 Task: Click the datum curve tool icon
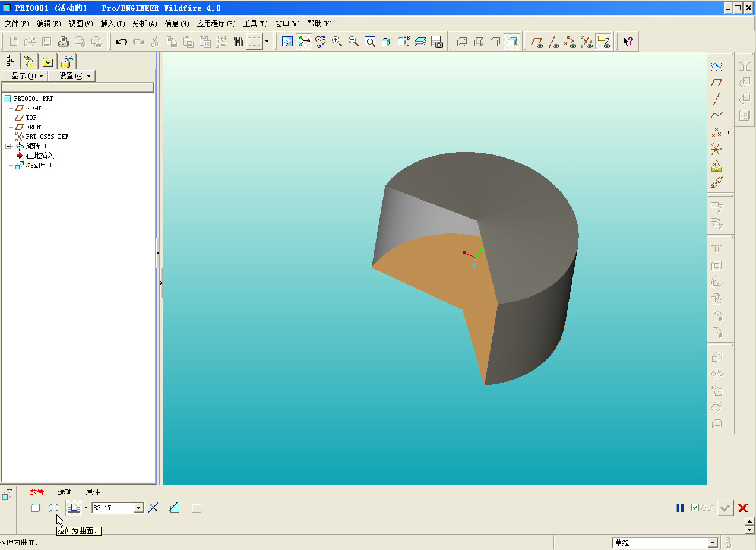tap(717, 115)
